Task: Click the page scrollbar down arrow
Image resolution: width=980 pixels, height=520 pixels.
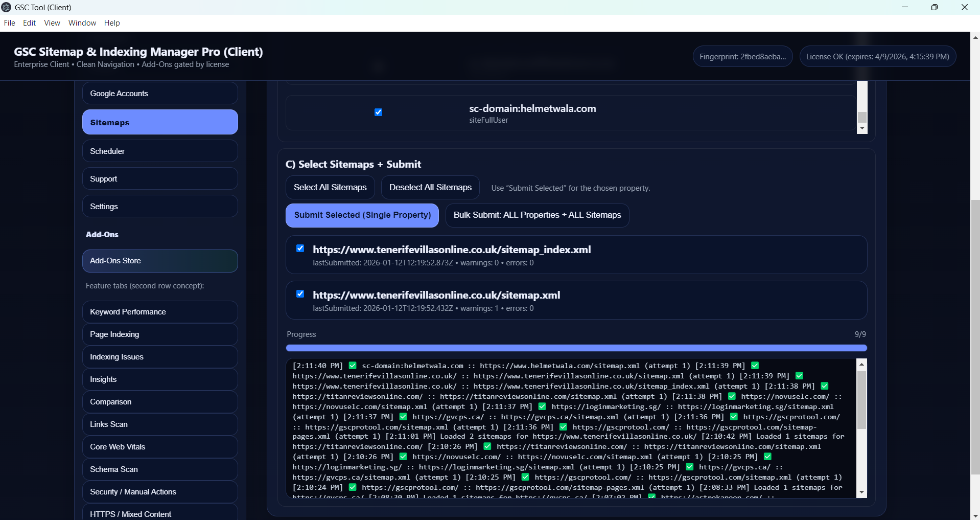Action: coord(975,515)
